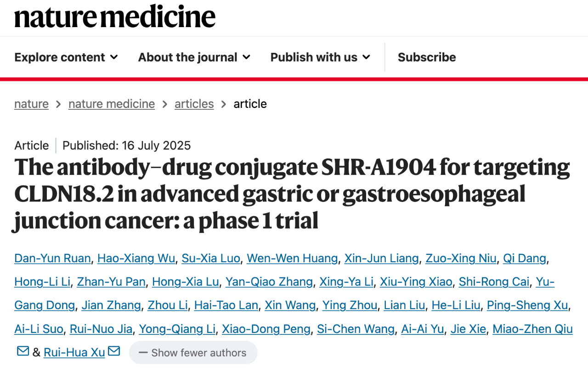
Task: Open author Zuo-Xing Niu details
Action: click(x=461, y=258)
